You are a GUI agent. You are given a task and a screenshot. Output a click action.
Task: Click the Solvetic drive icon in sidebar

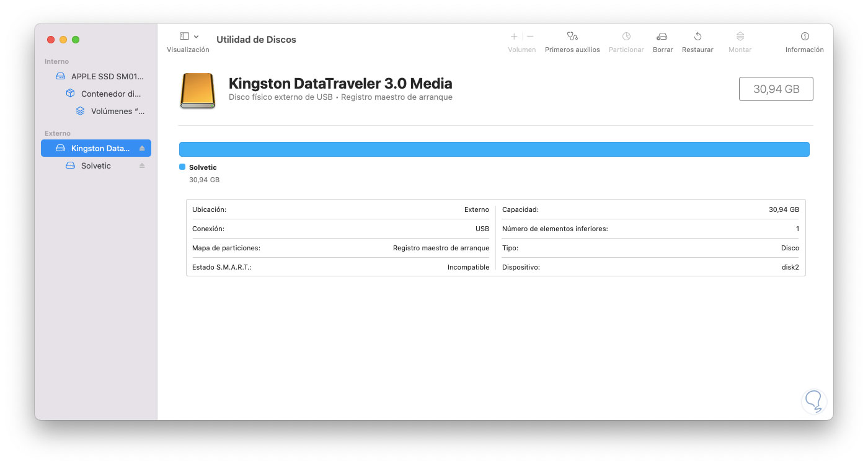(x=70, y=165)
